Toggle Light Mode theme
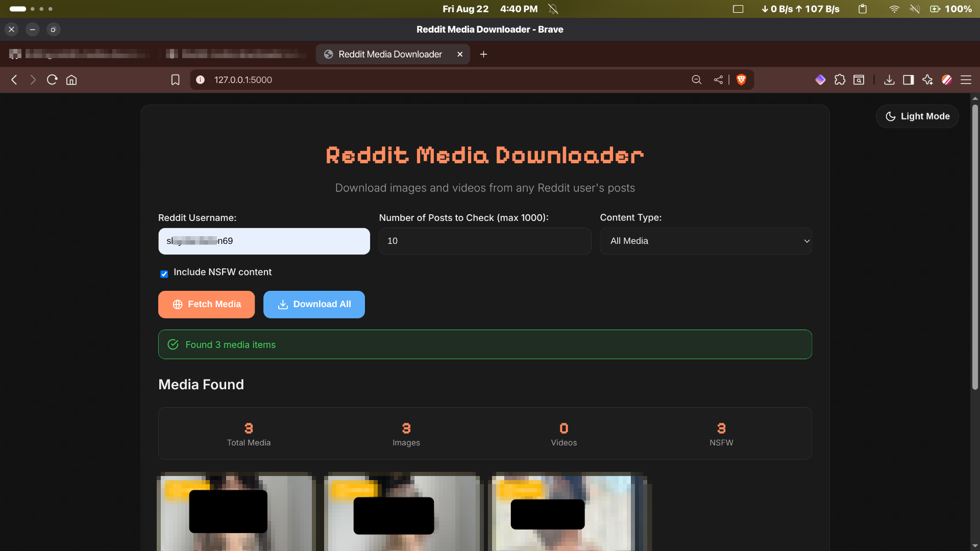The image size is (980, 551). coord(917,116)
